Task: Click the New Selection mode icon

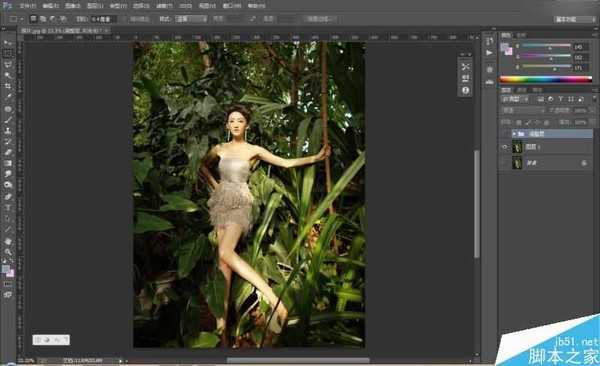Action: point(33,18)
